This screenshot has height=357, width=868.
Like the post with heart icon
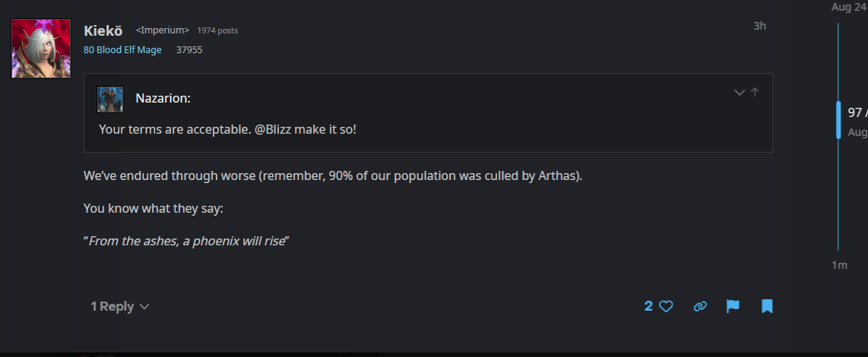[666, 306]
